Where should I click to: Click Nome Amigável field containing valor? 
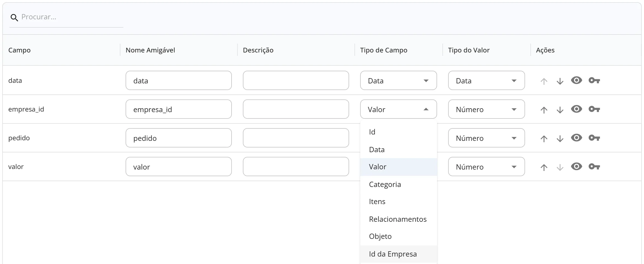178,167
